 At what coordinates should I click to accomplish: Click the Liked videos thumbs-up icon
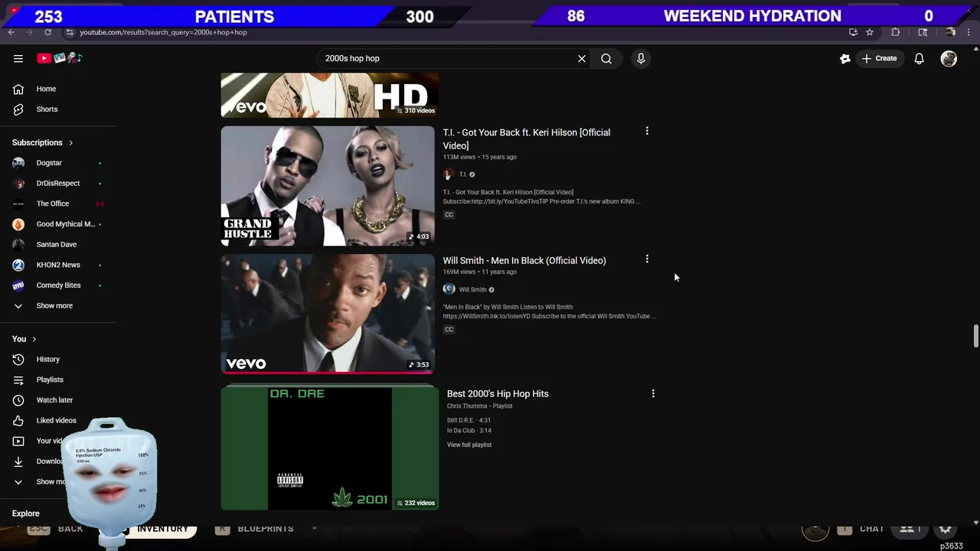point(18,420)
